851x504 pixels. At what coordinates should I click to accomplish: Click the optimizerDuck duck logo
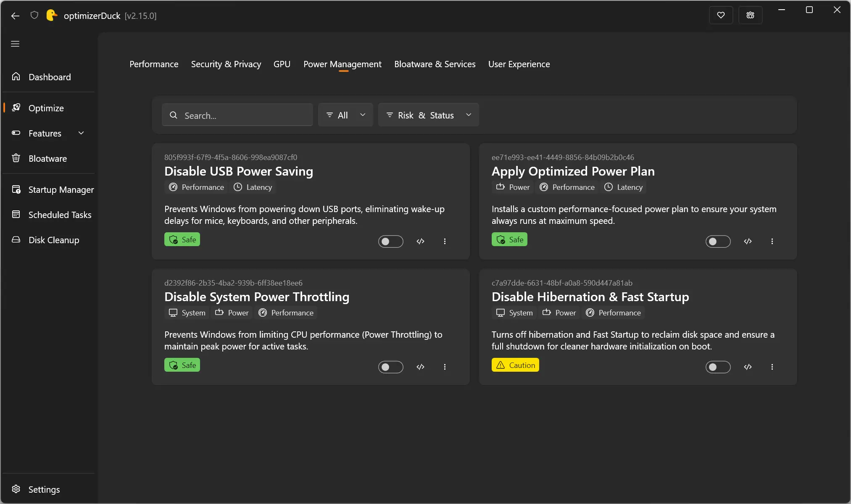51,15
